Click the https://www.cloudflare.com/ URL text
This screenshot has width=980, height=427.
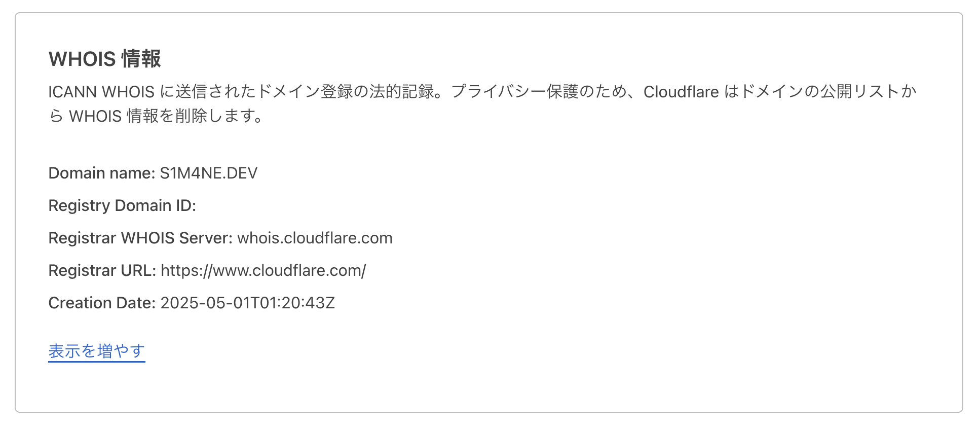(x=263, y=271)
